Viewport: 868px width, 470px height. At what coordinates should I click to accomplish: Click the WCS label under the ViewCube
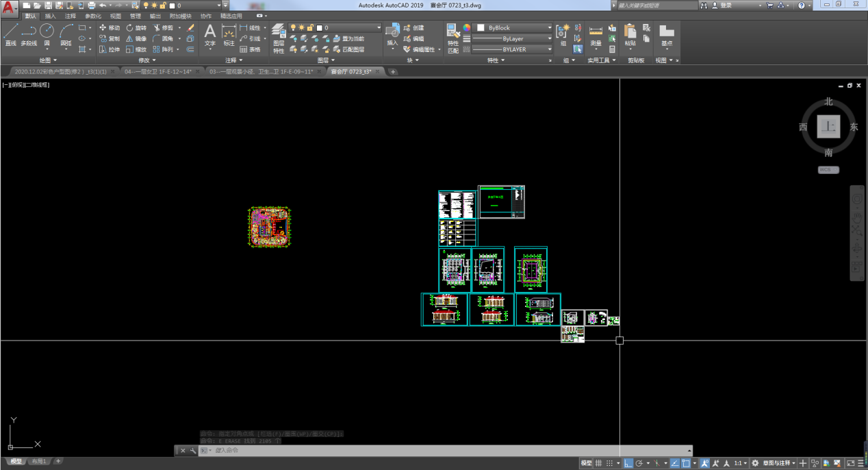(x=828, y=170)
